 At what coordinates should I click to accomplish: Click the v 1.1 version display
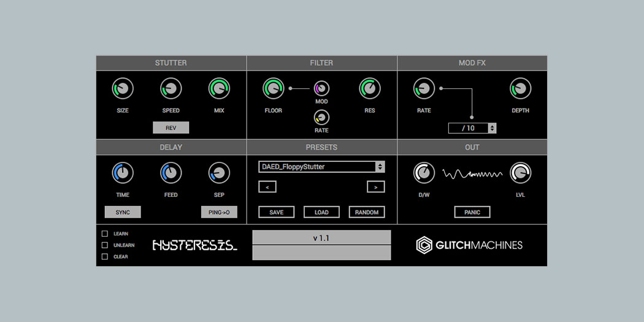[321, 238]
